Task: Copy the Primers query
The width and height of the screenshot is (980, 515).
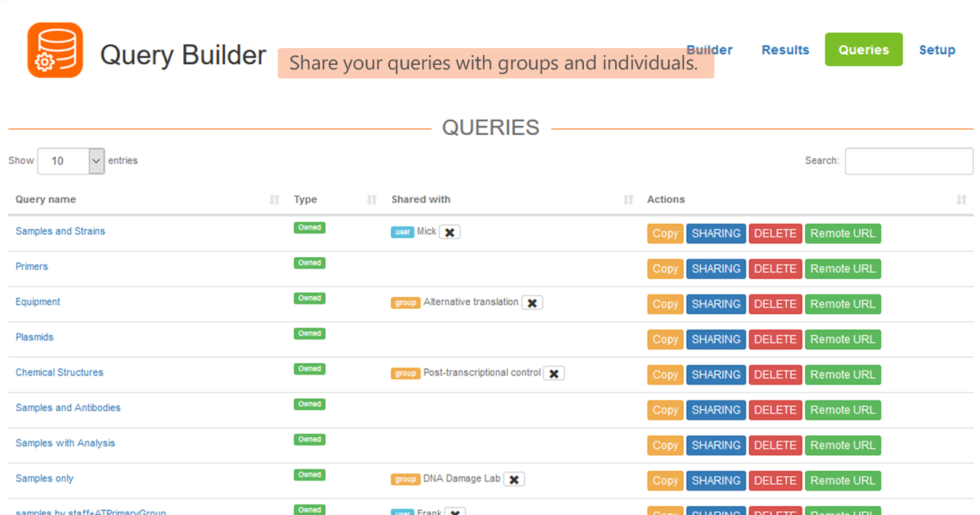Action: tap(666, 269)
